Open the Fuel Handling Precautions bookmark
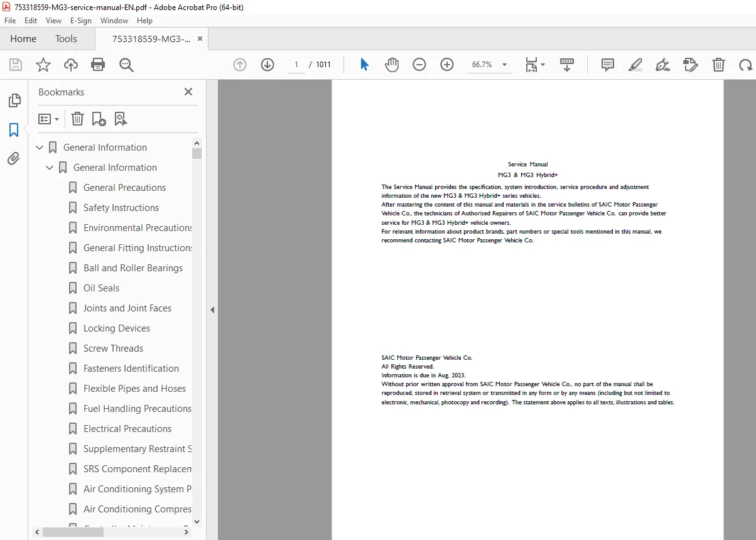Image resolution: width=756 pixels, height=540 pixels. click(138, 409)
